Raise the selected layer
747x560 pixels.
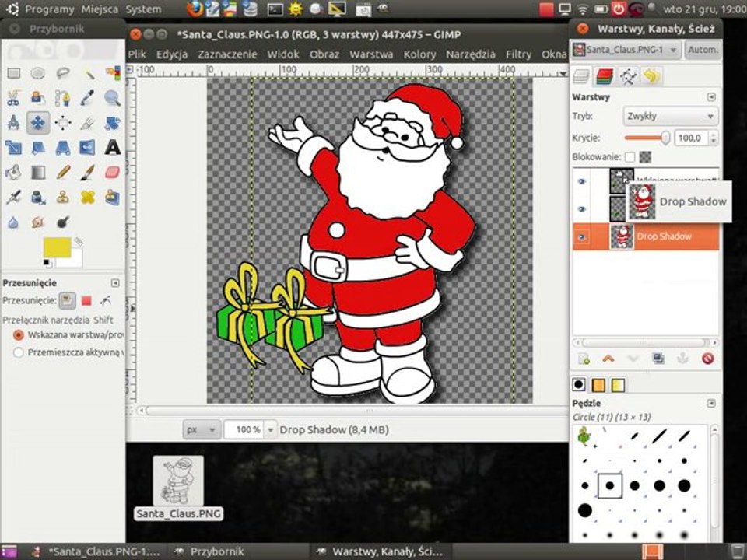coord(608,359)
